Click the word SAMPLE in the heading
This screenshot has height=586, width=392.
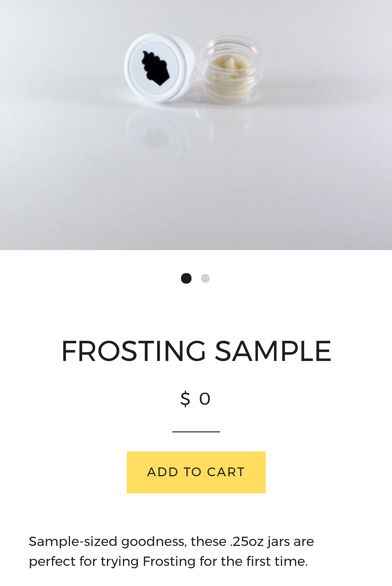[273, 351]
